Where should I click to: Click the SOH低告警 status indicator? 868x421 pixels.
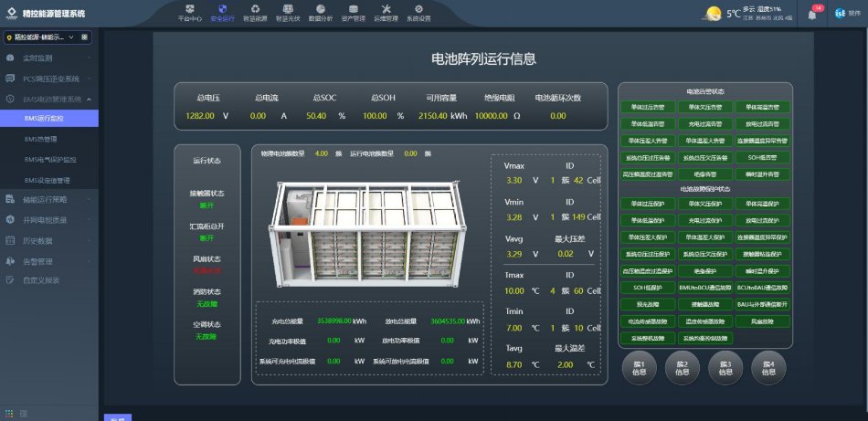tap(761, 157)
